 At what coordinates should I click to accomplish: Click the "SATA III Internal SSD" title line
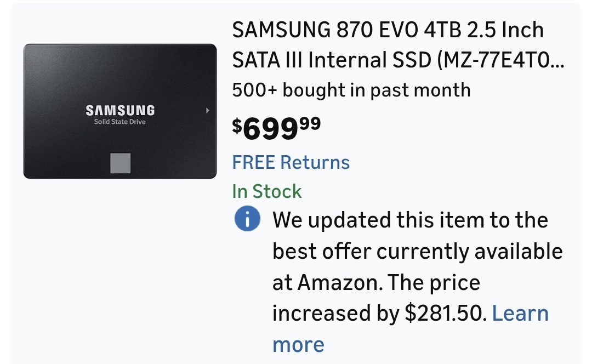point(332,60)
